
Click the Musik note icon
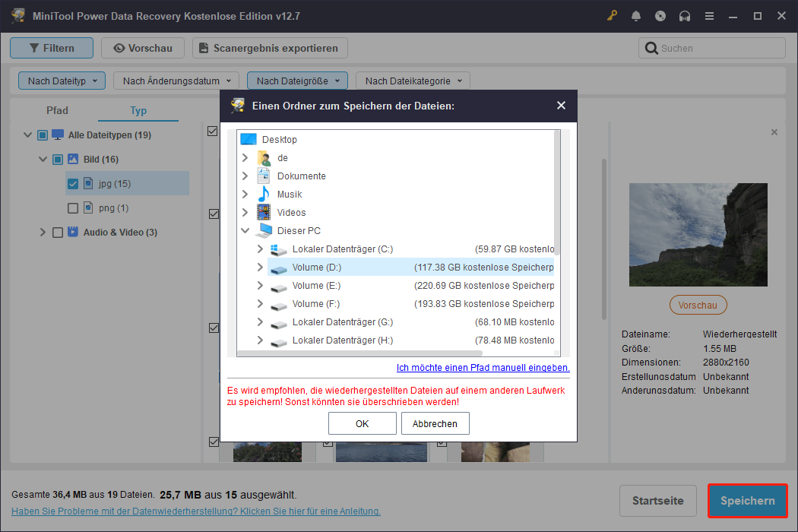pyautogui.click(x=264, y=195)
